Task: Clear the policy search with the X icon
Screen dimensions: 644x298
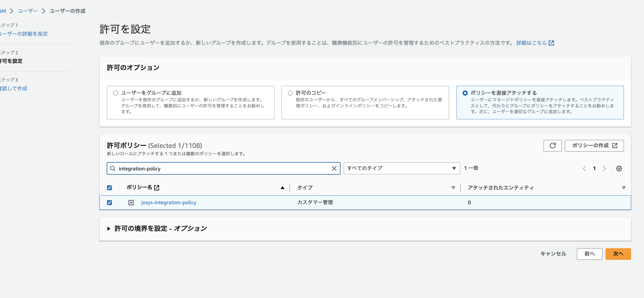Action: (334, 169)
